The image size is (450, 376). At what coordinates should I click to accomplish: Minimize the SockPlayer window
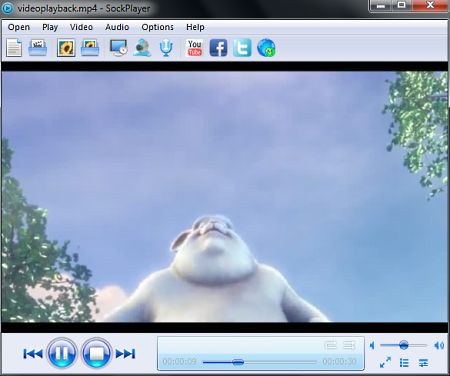381,6
